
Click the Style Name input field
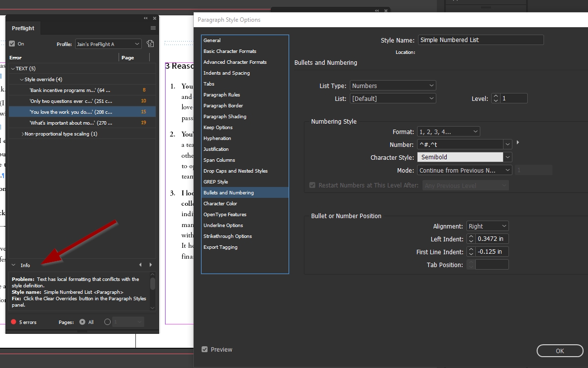tap(480, 40)
